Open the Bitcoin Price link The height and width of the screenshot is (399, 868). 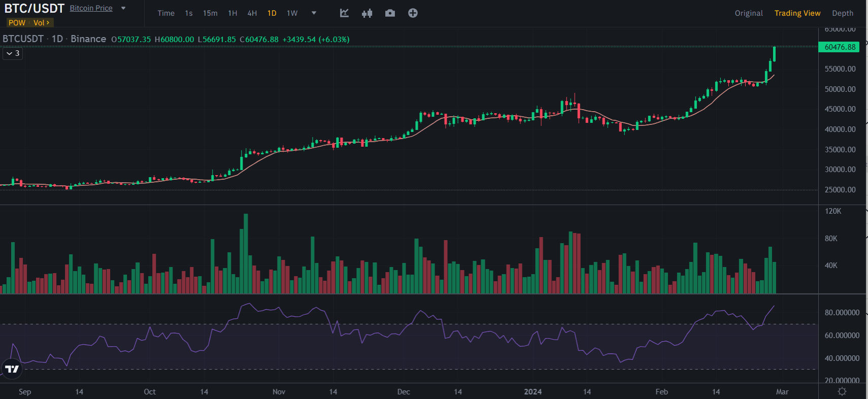pos(91,8)
